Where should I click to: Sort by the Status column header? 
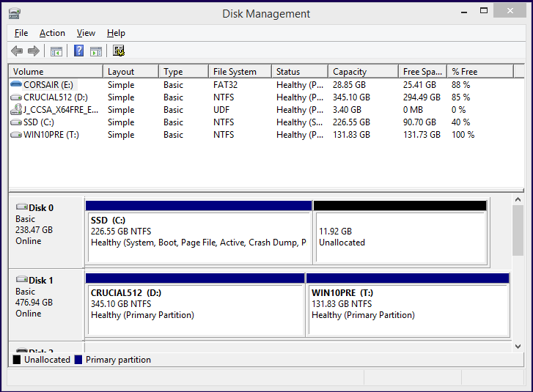click(300, 72)
